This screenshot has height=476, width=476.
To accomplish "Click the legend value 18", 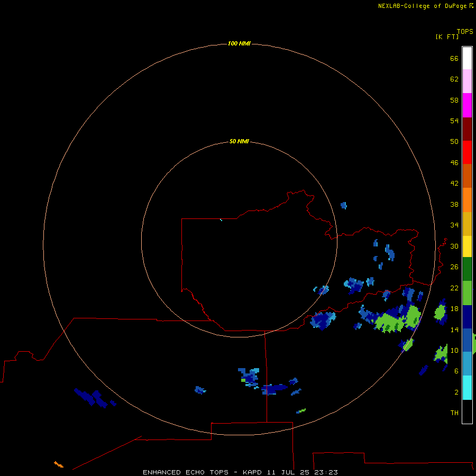I will [x=454, y=309].
